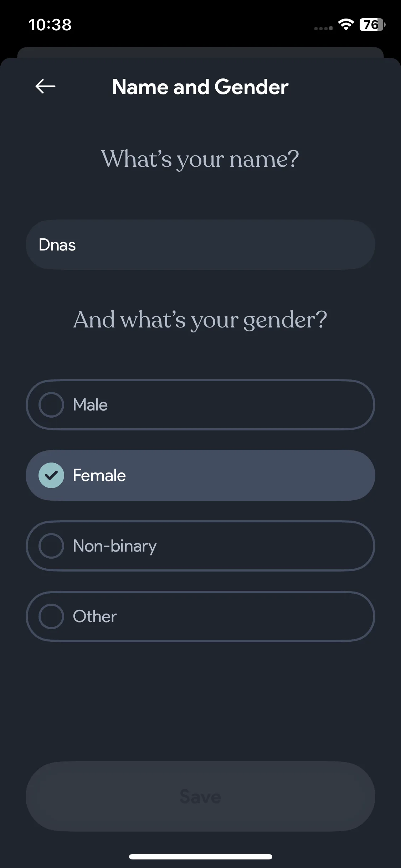Viewport: 401px width, 868px height.
Task: Click the name field containing Dnas
Action: (x=200, y=245)
